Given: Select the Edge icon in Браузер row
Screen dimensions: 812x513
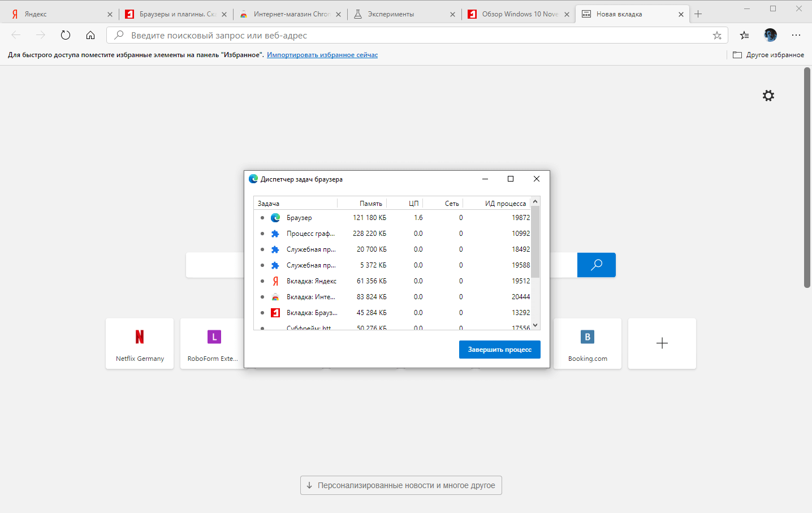Looking at the screenshot, I should tap(275, 218).
